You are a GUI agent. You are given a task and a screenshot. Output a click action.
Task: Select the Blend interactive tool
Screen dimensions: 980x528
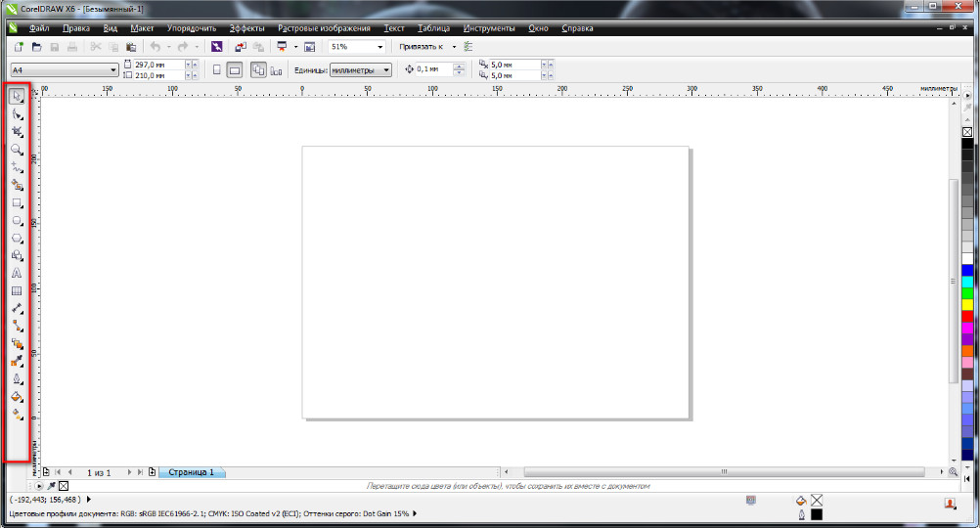(x=17, y=343)
